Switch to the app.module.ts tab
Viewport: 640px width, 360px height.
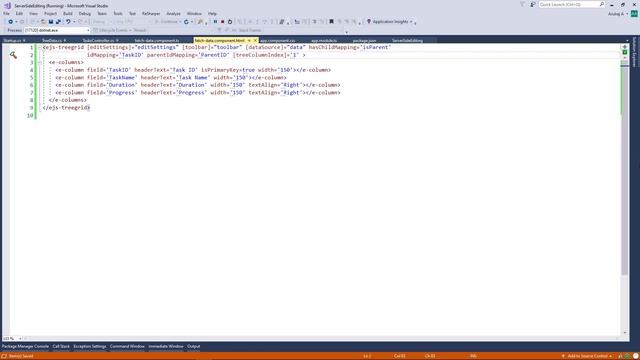324,40
